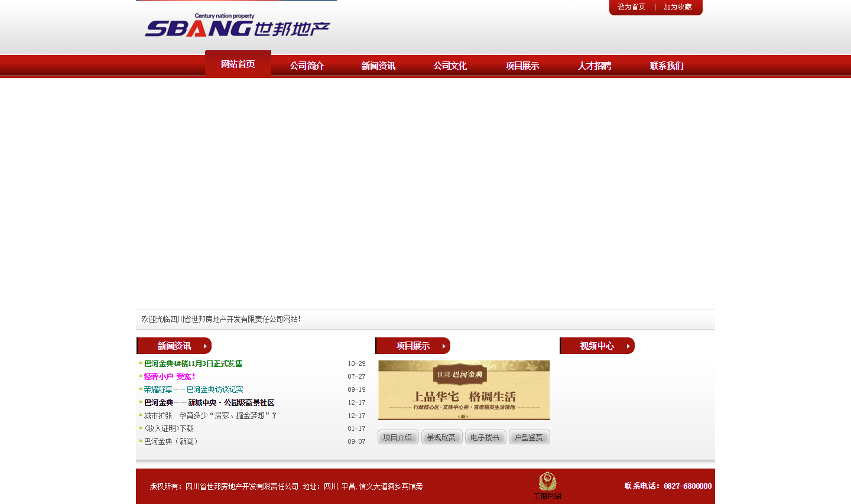This screenshot has height=504, width=851.
Task: Open news 巴河金典4#楼11月3日正式发售
Action: coord(193,364)
